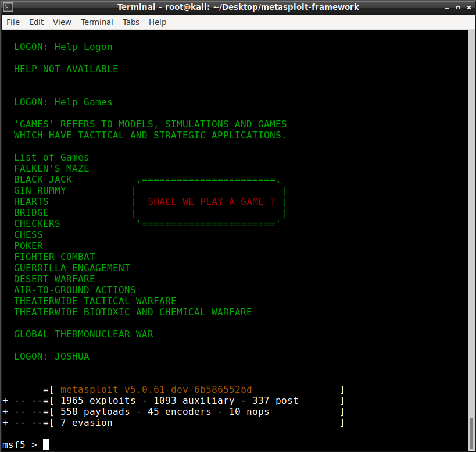Click the 'LOGON: Help Games' line
This screenshot has width=476, height=452.
tap(63, 102)
